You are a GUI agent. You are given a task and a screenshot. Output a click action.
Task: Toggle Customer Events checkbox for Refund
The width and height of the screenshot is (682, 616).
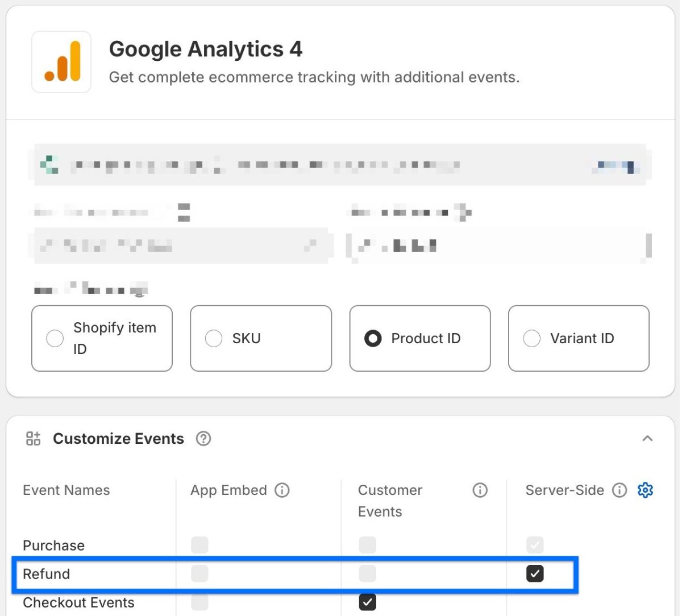tap(368, 573)
